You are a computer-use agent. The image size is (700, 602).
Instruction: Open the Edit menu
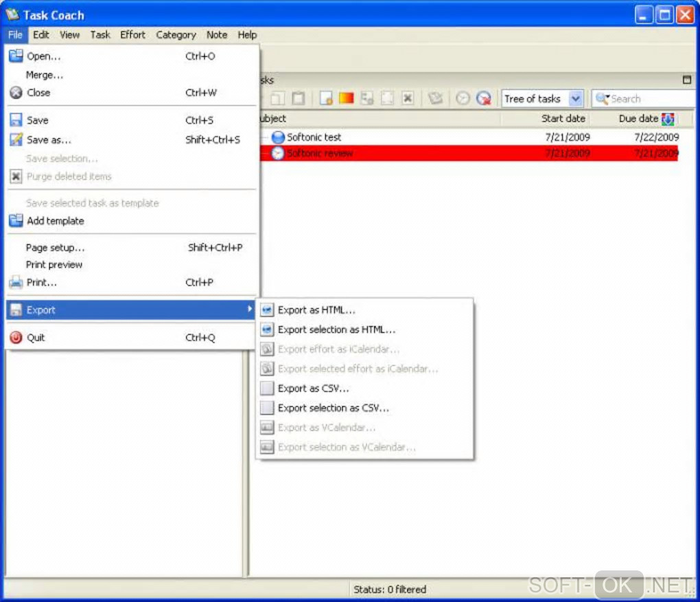pyautogui.click(x=40, y=35)
